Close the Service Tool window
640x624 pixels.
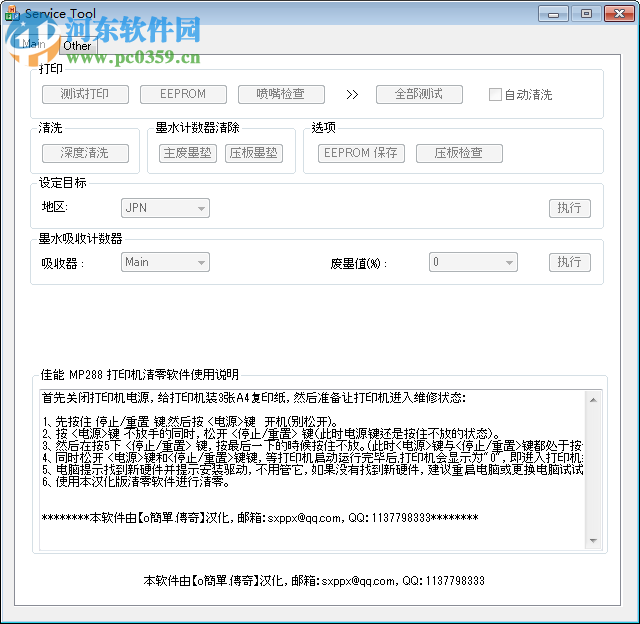pos(619,14)
